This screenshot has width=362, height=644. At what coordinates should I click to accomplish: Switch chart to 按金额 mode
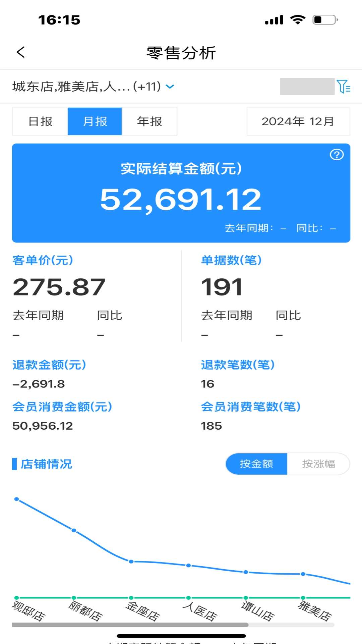pyautogui.click(x=256, y=464)
